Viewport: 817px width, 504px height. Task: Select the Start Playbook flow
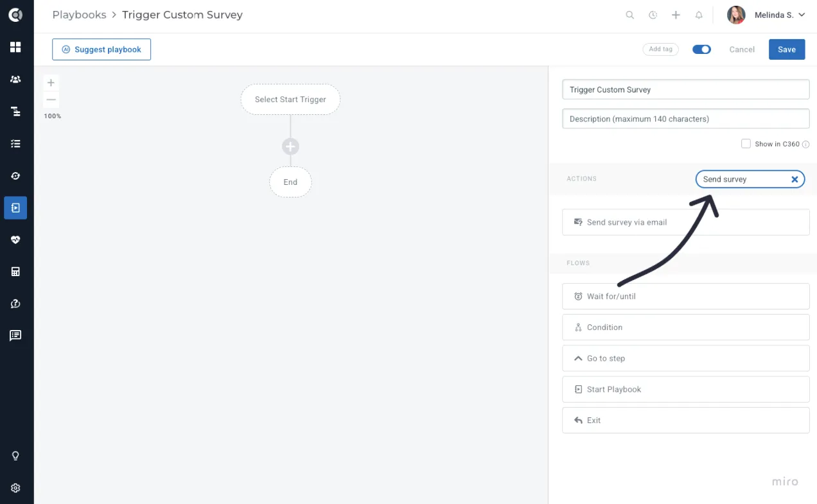685,389
